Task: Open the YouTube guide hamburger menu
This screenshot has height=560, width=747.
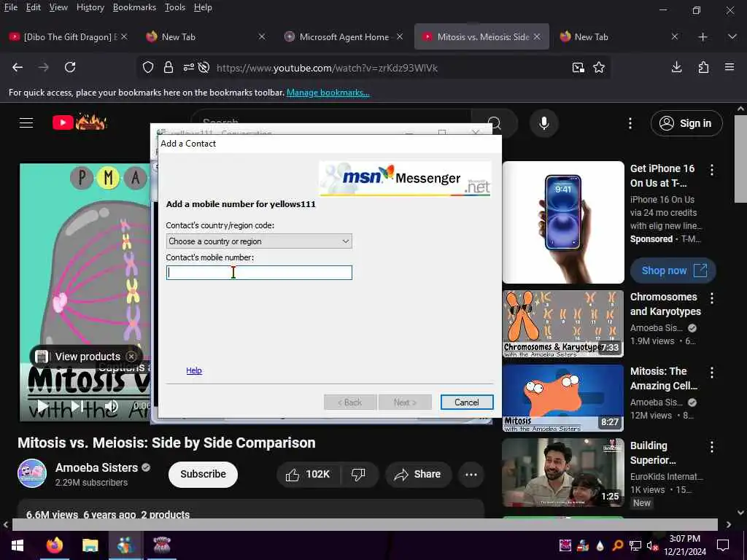Action: click(x=26, y=122)
